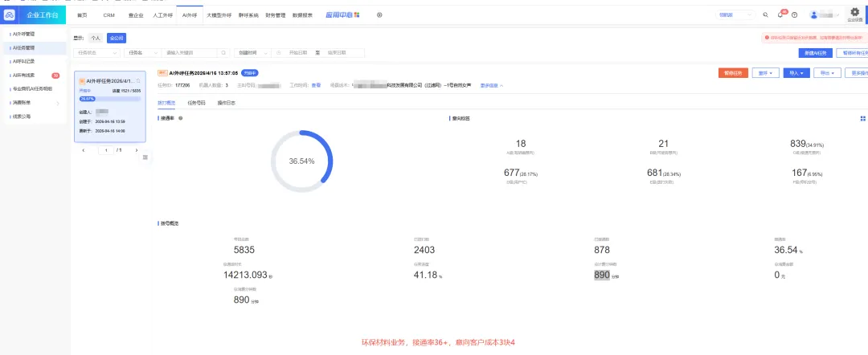Open the 大模型外呼 top navigation tab

click(x=219, y=15)
